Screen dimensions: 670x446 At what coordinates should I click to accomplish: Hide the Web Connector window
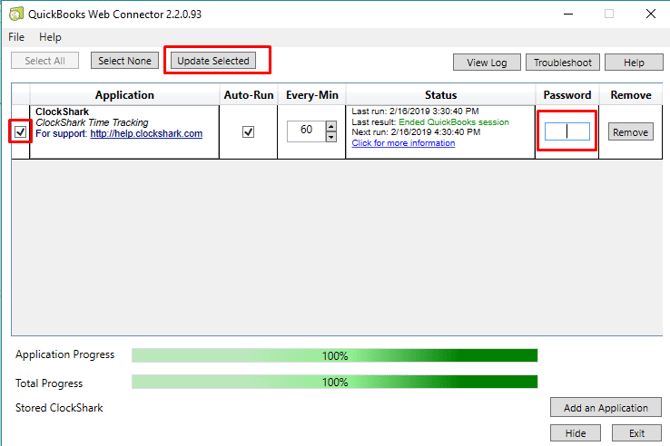click(575, 433)
